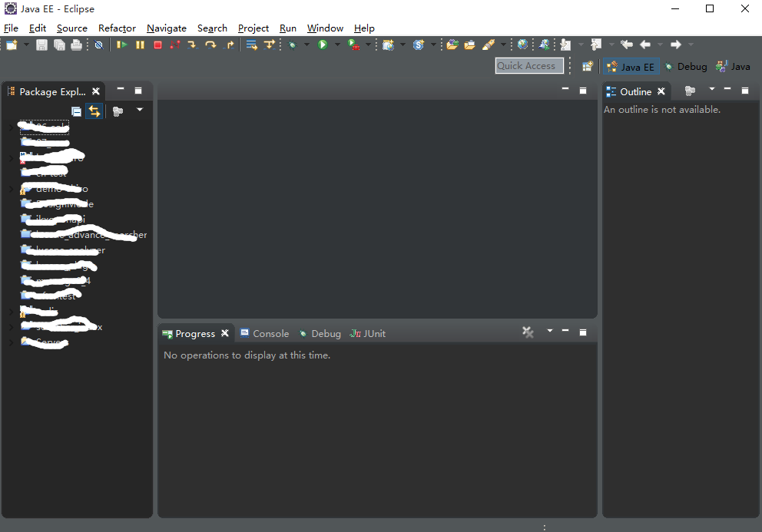The height and width of the screenshot is (532, 762).
Task: Click the Disconnect debug icon
Action: (175, 45)
